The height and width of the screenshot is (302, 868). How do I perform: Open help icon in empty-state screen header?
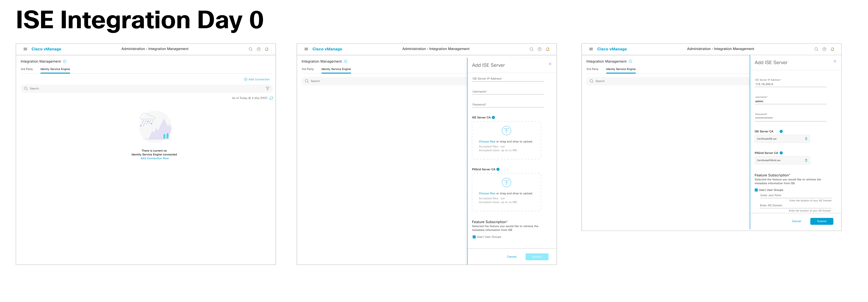[258, 49]
